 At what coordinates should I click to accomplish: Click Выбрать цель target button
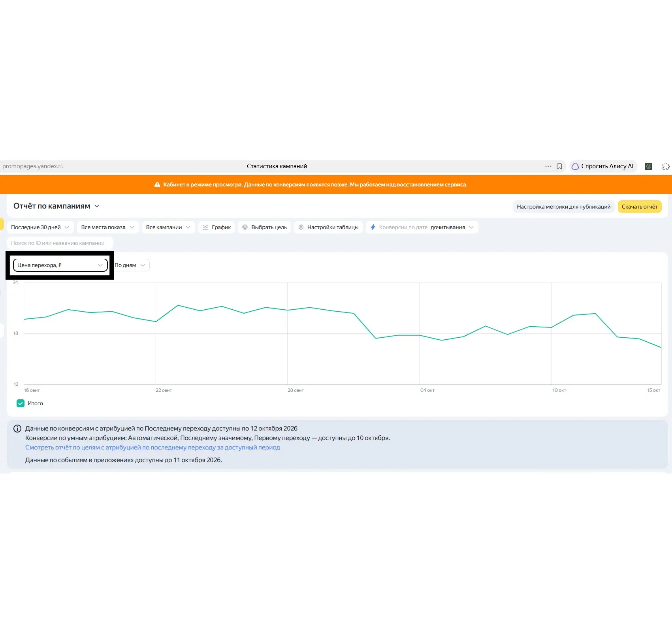(264, 227)
